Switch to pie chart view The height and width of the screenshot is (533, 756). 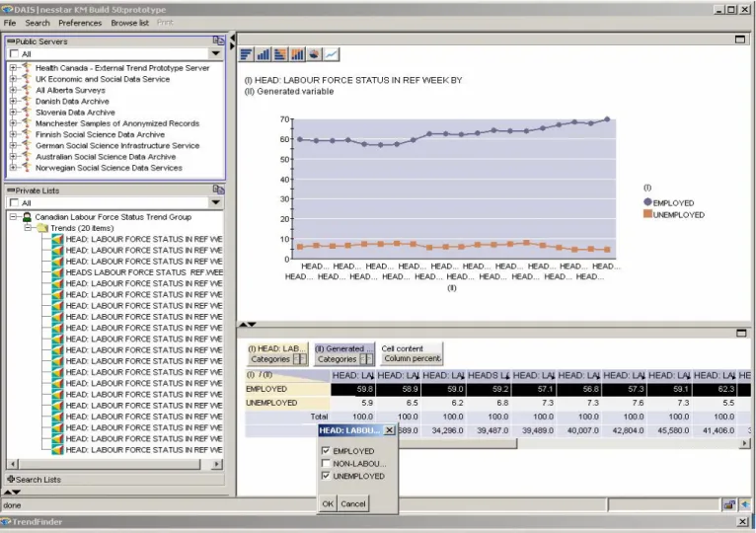(314, 54)
